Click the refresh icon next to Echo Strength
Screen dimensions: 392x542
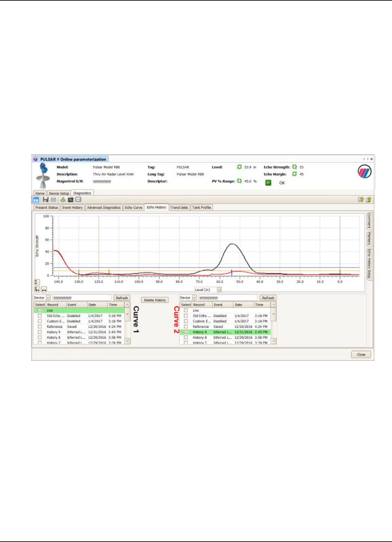click(294, 167)
